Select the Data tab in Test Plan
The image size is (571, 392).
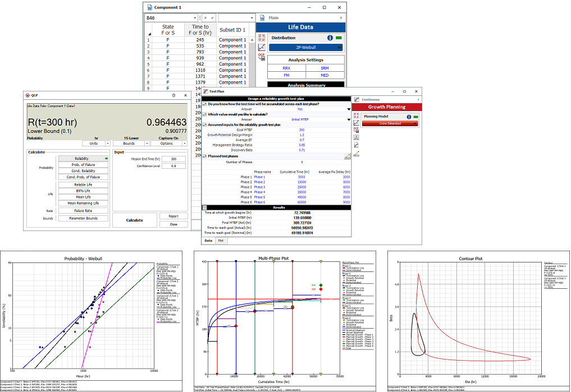[208, 241]
